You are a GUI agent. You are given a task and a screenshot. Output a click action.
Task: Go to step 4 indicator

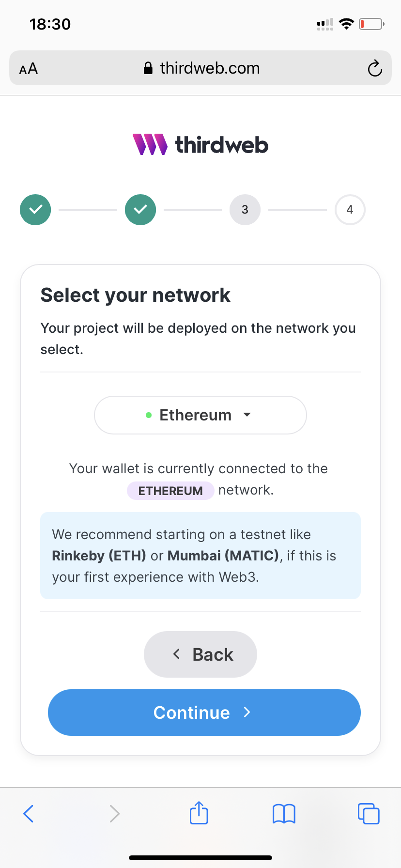[x=350, y=210]
